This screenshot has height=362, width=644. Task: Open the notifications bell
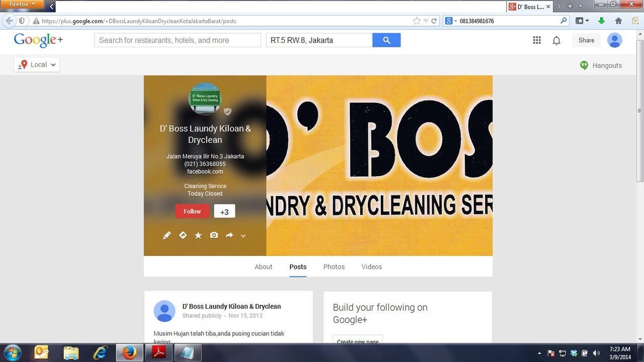(556, 41)
